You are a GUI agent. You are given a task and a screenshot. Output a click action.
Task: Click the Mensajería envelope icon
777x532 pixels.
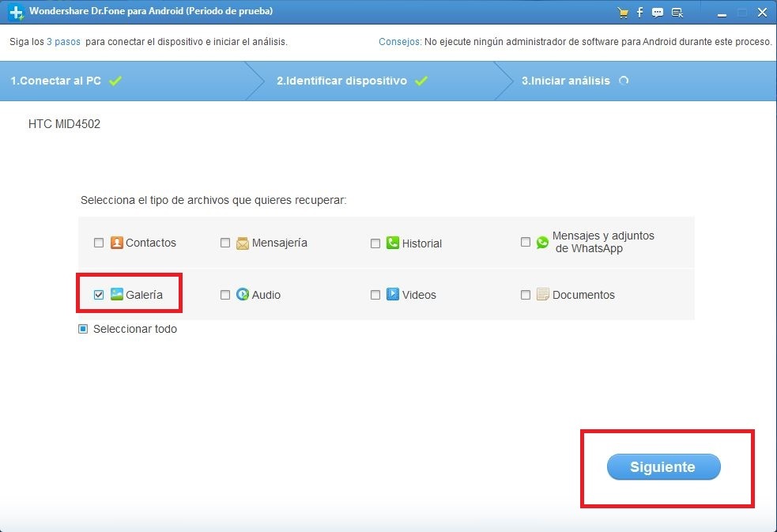(x=243, y=243)
